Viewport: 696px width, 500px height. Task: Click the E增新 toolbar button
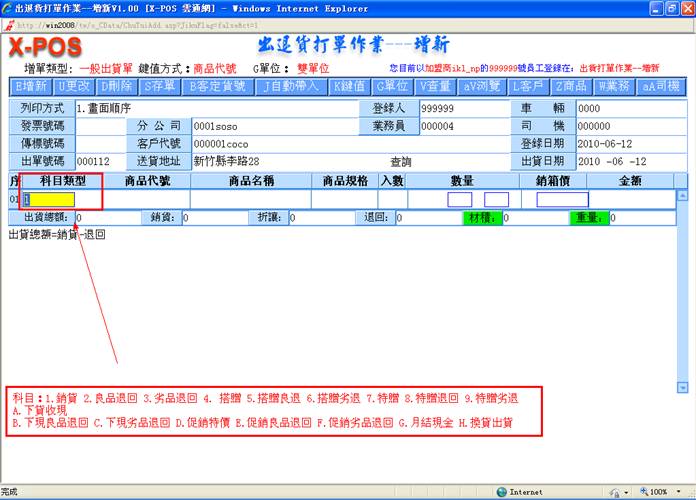tap(32, 86)
